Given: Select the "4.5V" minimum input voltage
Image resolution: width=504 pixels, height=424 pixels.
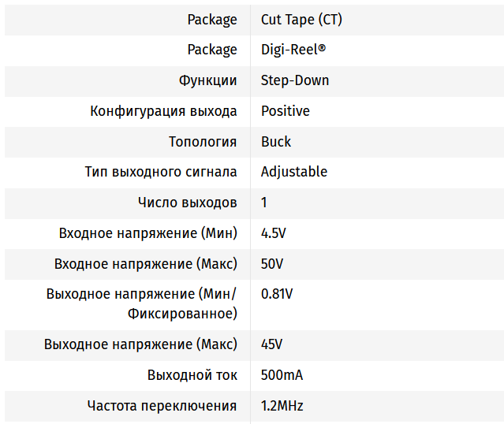Looking at the screenshot, I should [274, 233].
